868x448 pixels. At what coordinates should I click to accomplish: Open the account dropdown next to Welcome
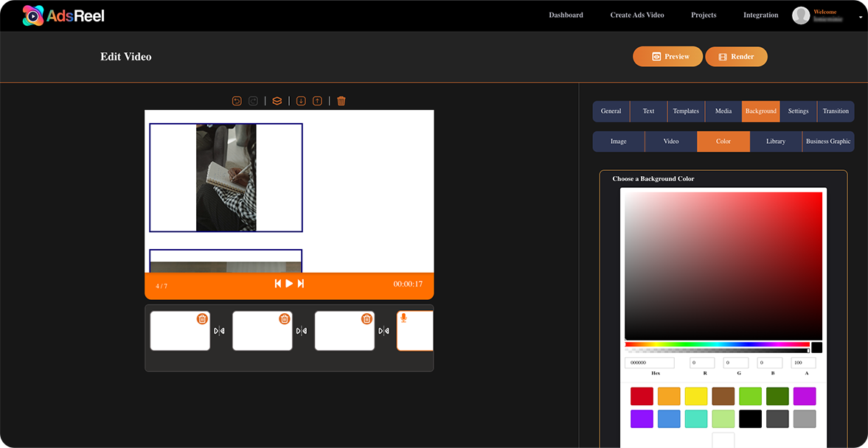click(860, 18)
